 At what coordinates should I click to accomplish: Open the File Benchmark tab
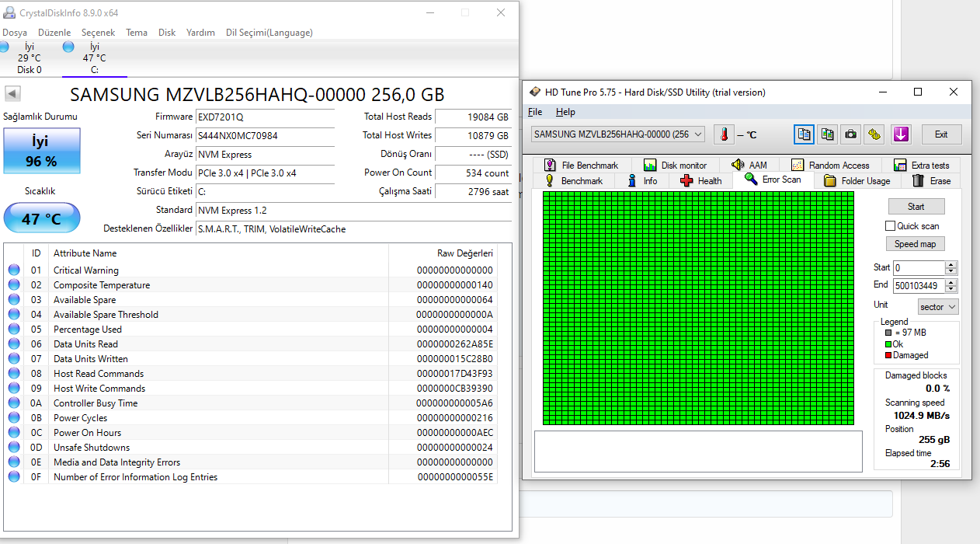click(x=581, y=166)
